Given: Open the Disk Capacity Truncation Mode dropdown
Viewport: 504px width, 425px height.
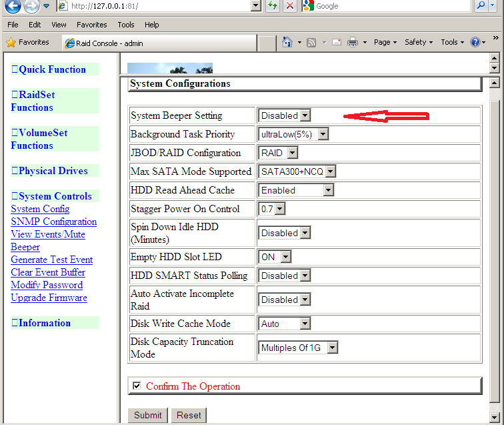Looking at the screenshot, I should coord(298,348).
